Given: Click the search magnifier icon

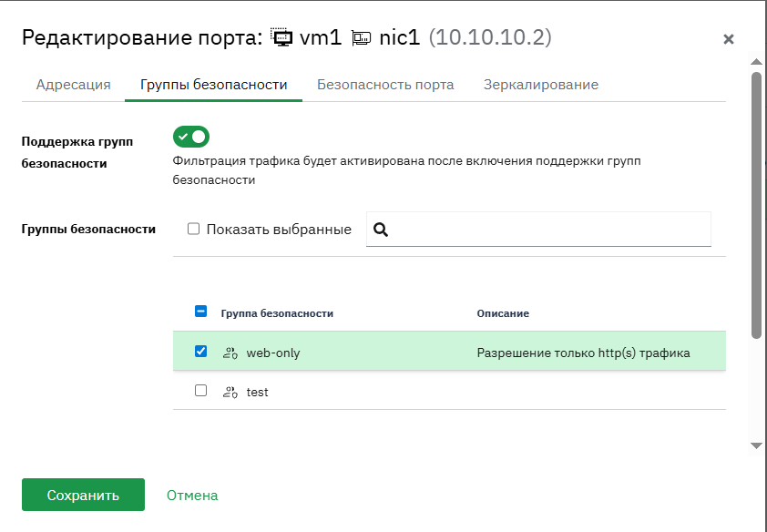Looking at the screenshot, I should 381,230.
